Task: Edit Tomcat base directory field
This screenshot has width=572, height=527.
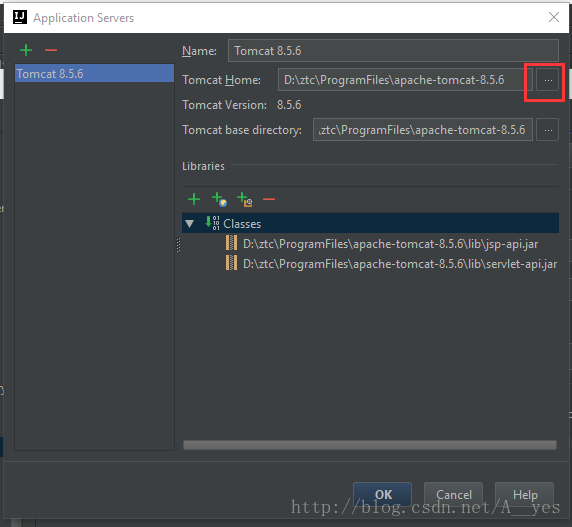Action: pos(422,129)
